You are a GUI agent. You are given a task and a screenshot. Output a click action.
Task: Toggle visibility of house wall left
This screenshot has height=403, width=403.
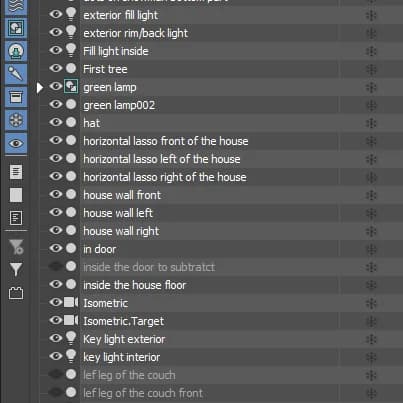(x=56, y=212)
